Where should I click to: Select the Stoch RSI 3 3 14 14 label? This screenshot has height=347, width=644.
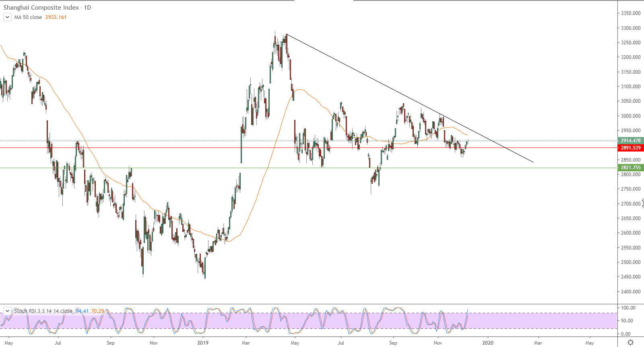(43, 311)
